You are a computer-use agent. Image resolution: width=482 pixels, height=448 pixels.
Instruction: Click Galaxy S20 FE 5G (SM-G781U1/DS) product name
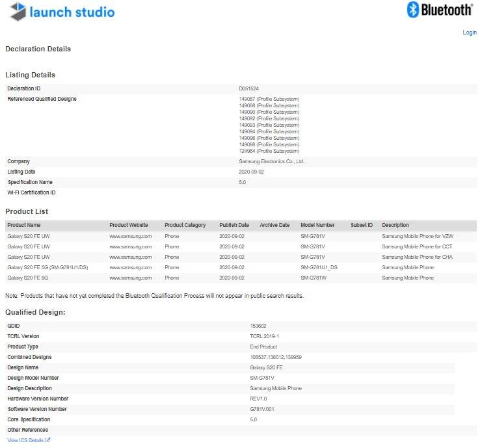pyautogui.click(x=47, y=267)
